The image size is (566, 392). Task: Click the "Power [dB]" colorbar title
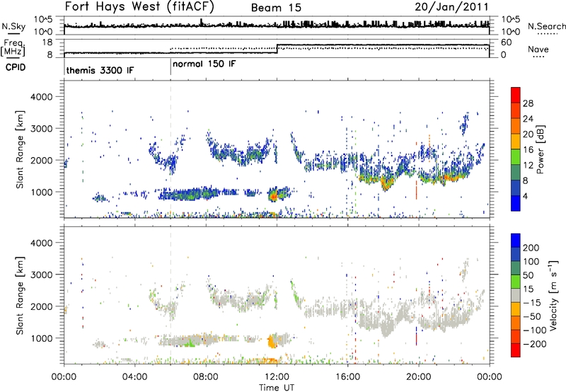coord(540,149)
